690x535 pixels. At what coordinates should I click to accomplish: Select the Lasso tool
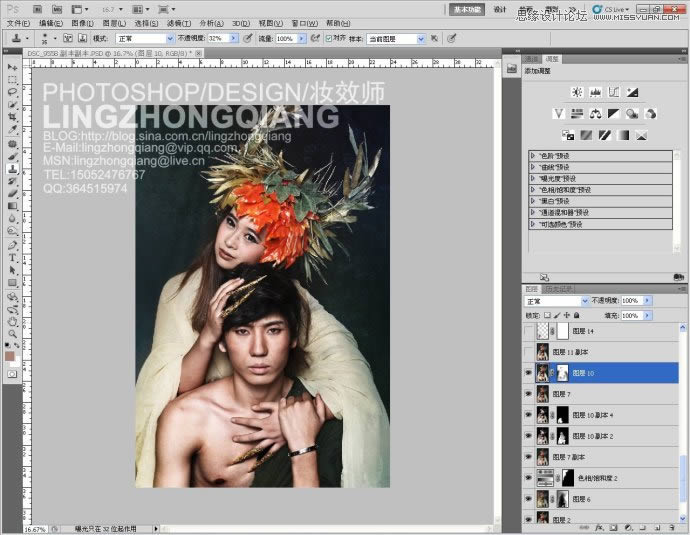click(x=12, y=92)
